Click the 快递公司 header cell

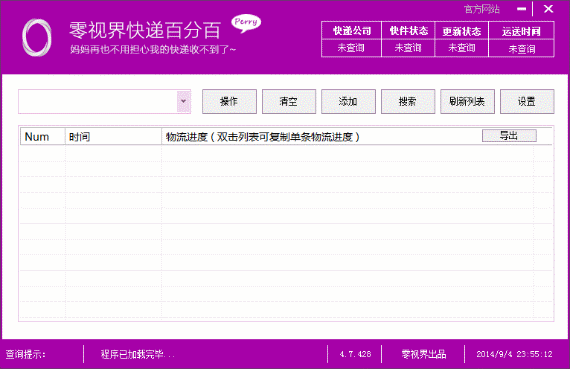(x=352, y=31)
